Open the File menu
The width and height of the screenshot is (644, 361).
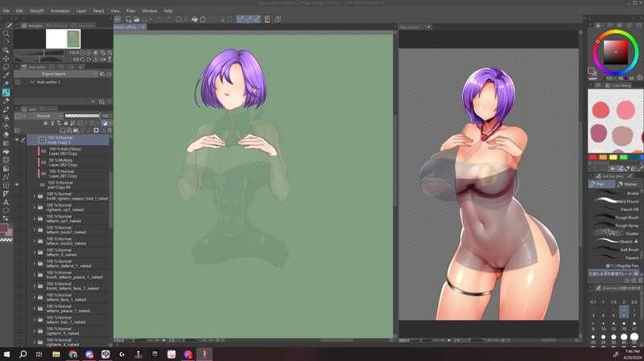6,10
